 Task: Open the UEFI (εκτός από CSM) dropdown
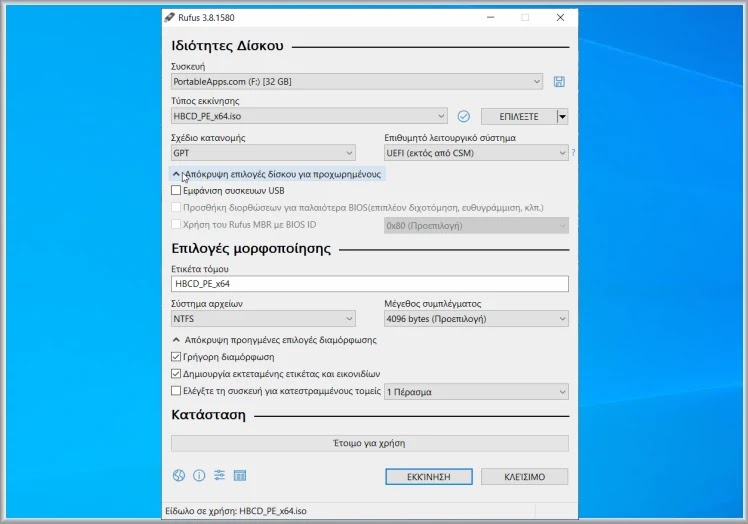coord(476,153)
